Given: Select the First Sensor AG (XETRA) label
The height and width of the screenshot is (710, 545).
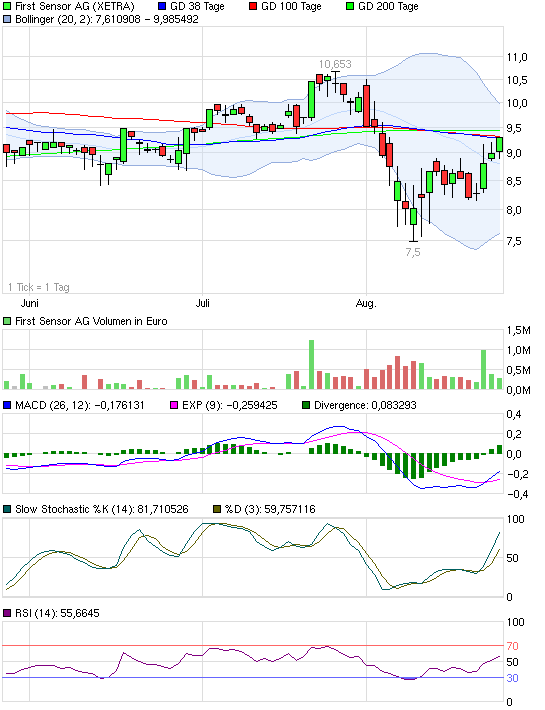Looking at the screenshot, I should (x=75, y=6).
